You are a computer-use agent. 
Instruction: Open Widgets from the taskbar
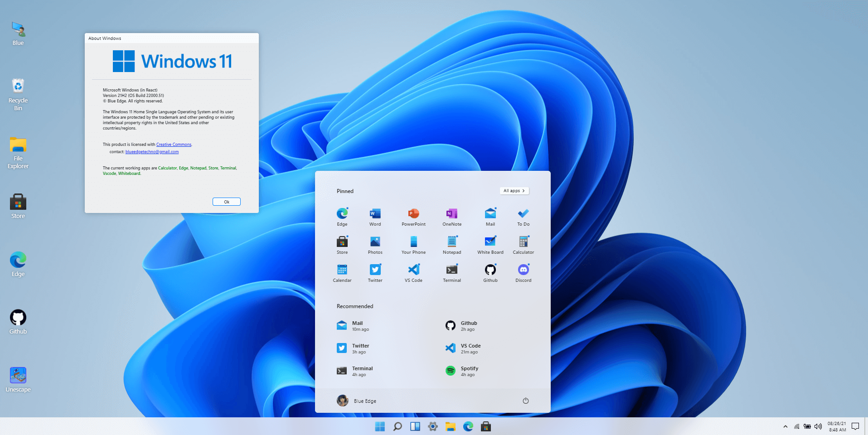pos(415,426)
